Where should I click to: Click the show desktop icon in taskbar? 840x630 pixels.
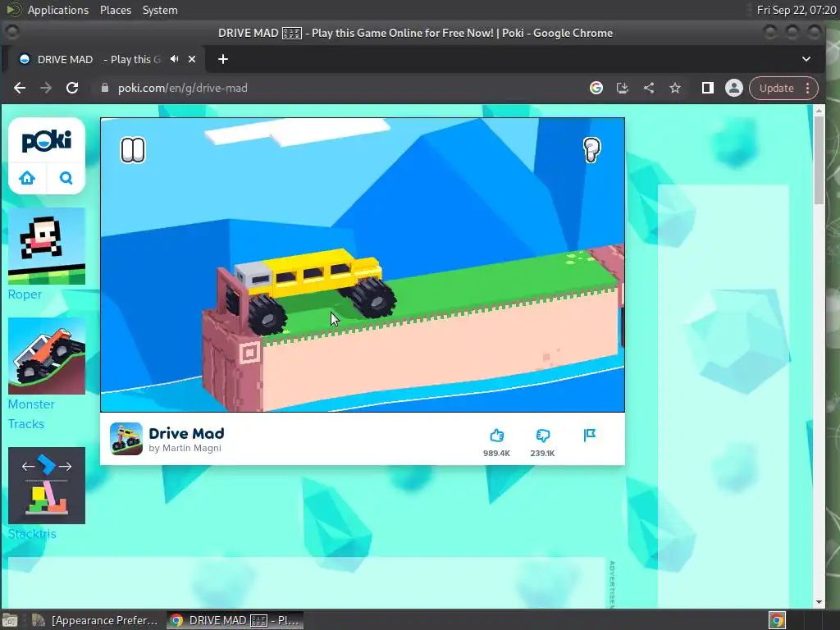[x=9, y=620]
